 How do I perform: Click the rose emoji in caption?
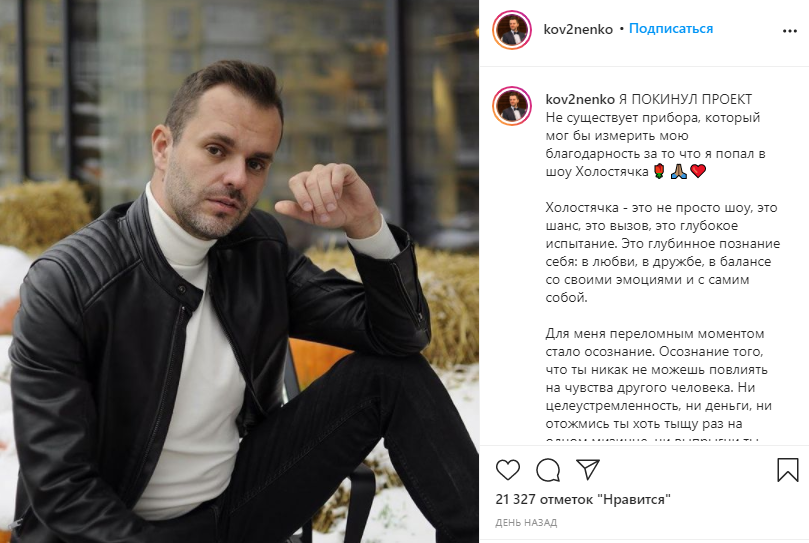coord(659,171)
